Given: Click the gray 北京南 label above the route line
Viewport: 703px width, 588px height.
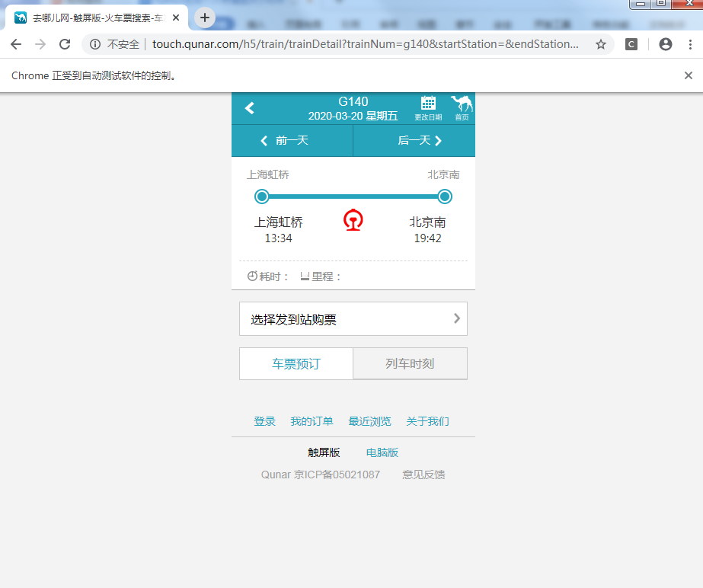Looking at the screenshot, I should click(443, 174).
